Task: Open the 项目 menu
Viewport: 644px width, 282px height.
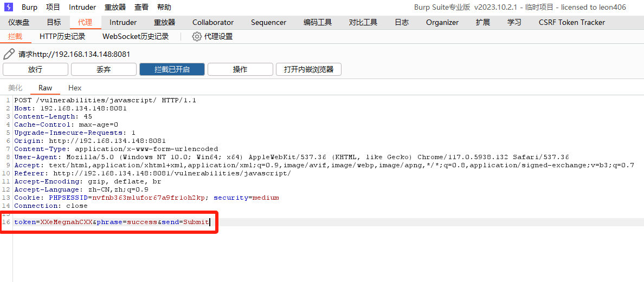Action: coord(53,8)
